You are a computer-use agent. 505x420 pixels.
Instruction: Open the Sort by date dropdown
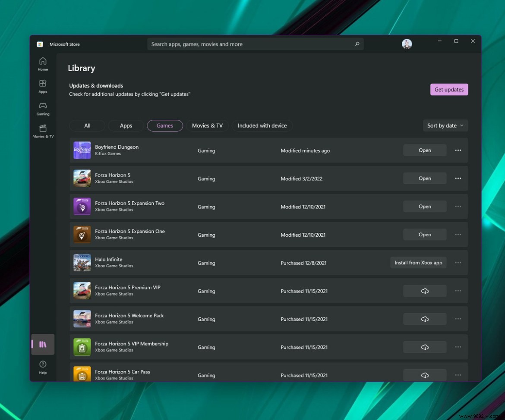point(445,125)
